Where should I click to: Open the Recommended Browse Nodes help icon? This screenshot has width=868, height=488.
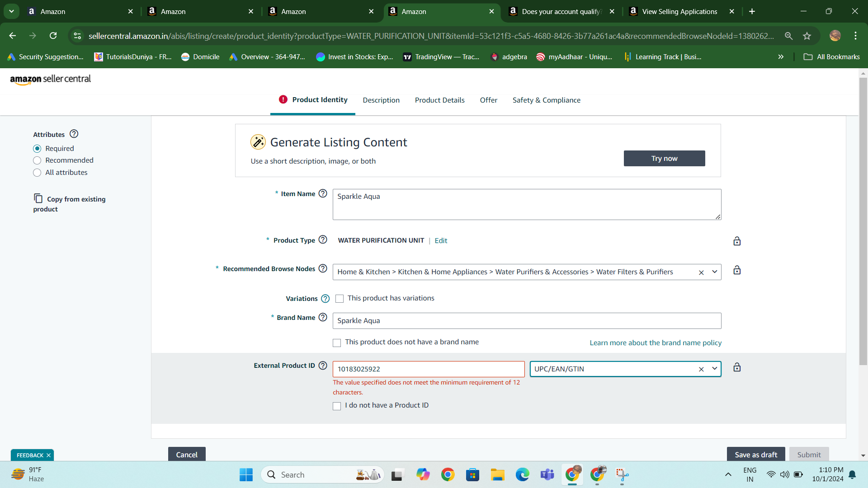point(323,268)
